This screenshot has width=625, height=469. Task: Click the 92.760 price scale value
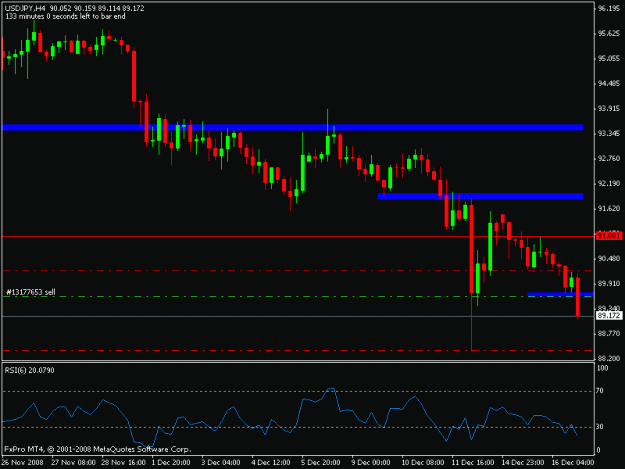[x=609, y=159]
